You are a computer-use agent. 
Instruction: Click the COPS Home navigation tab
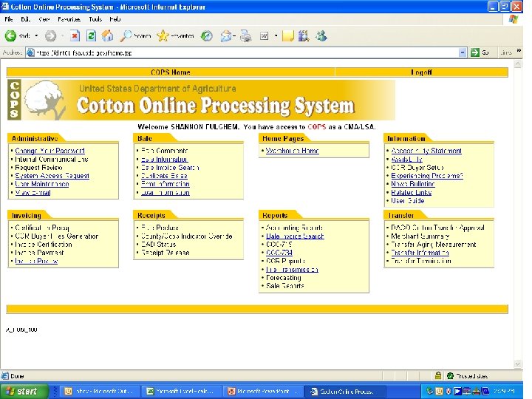[171, 72]
